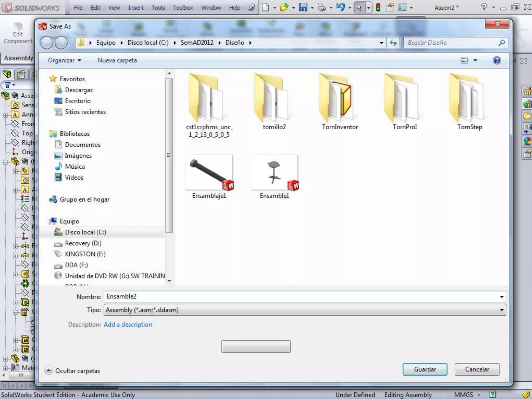Click the Nombre filename input field
Image resolution: width=532 pixels, height=399 pixels.
point(301,296)
